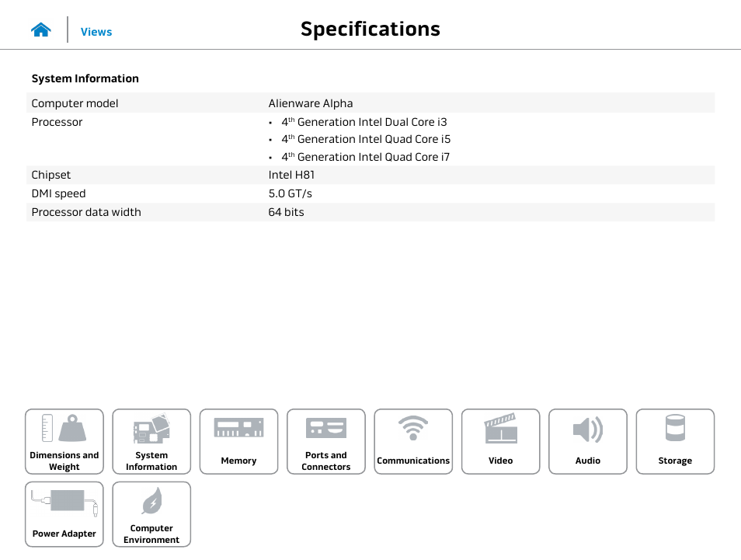
Task: Click the Chipset row label
Action: [51, 175]
